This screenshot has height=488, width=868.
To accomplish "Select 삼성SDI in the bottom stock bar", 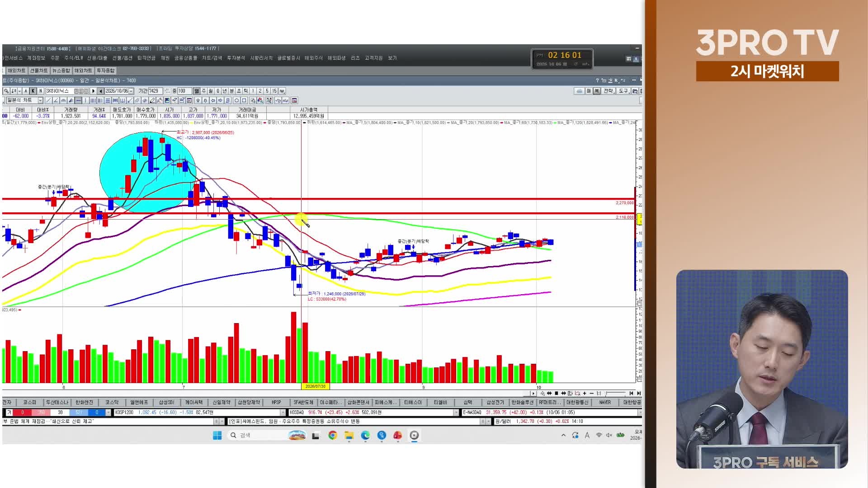I will 166,402.
